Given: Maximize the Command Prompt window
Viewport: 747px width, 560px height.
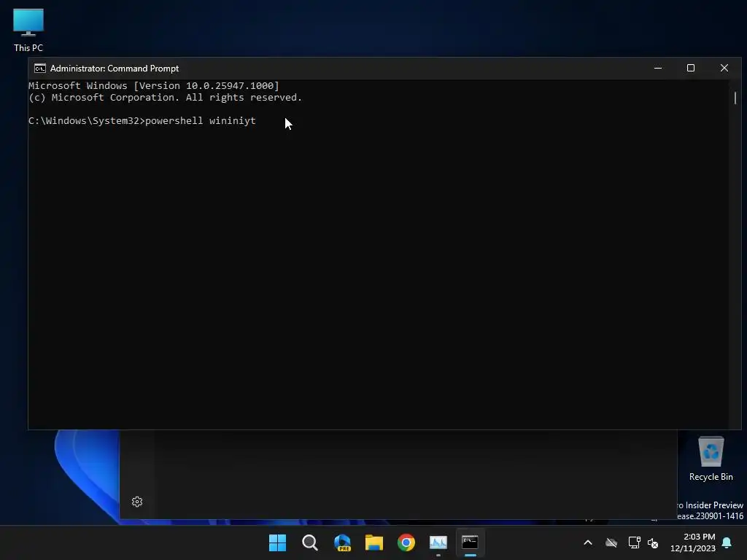Looking at the screenshot, I should pyautogui.click(x=691, y=68).
